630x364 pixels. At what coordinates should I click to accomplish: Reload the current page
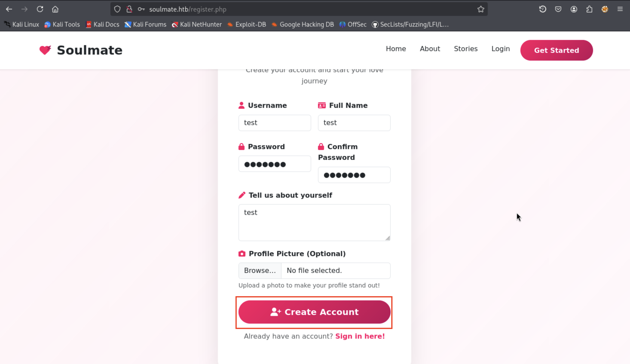pos(40,9)
